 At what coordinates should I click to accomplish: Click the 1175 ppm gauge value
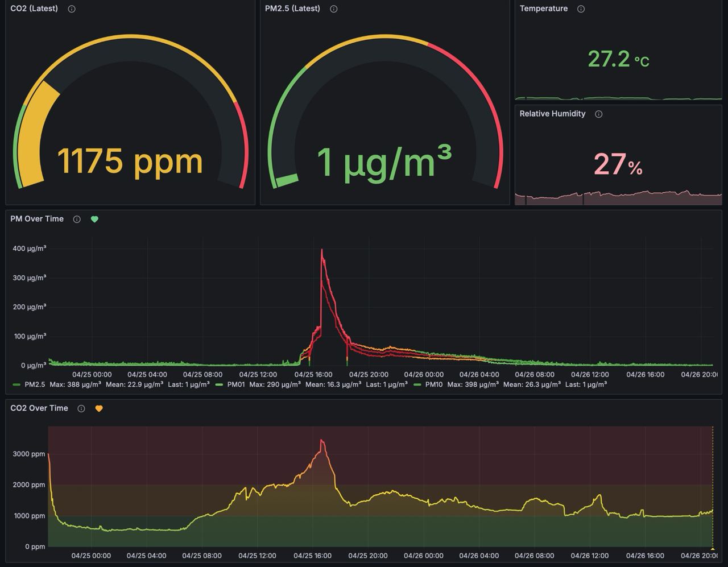[x=130, y=161]
